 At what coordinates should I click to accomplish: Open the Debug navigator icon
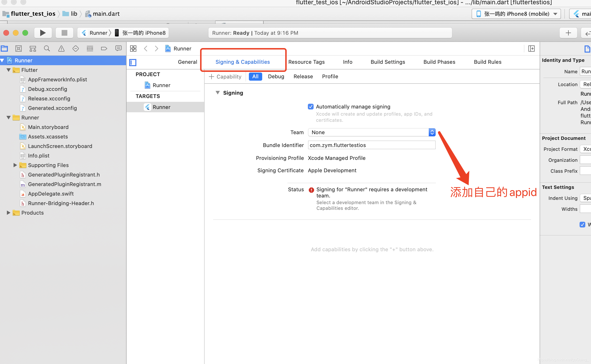(x=90, y=49)
